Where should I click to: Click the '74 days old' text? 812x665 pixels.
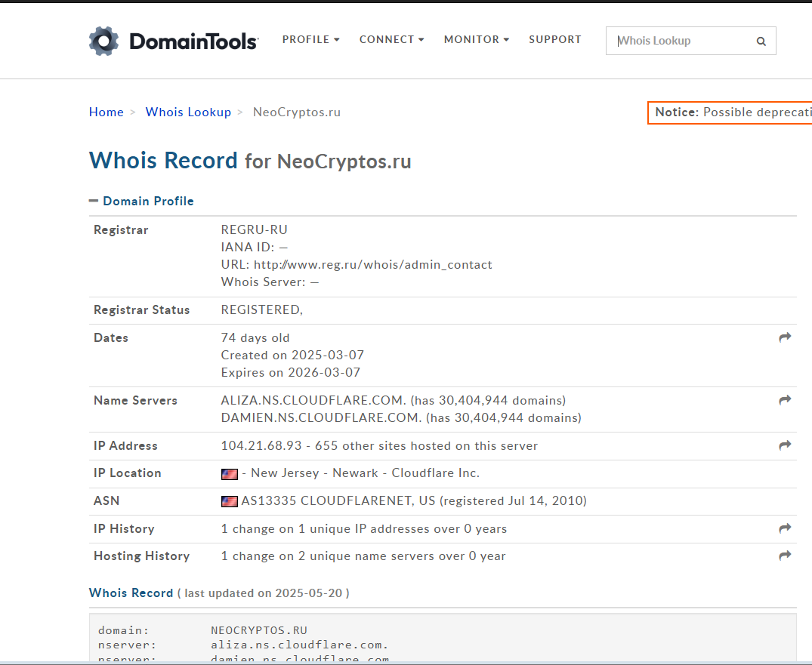[x=255, y=338]
